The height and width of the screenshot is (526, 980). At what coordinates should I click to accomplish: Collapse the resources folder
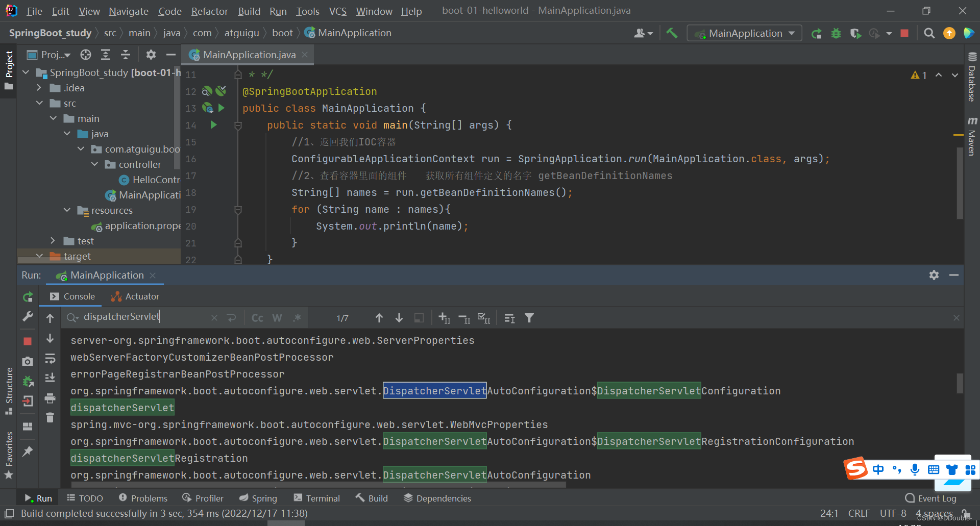[x=67, y=210]
